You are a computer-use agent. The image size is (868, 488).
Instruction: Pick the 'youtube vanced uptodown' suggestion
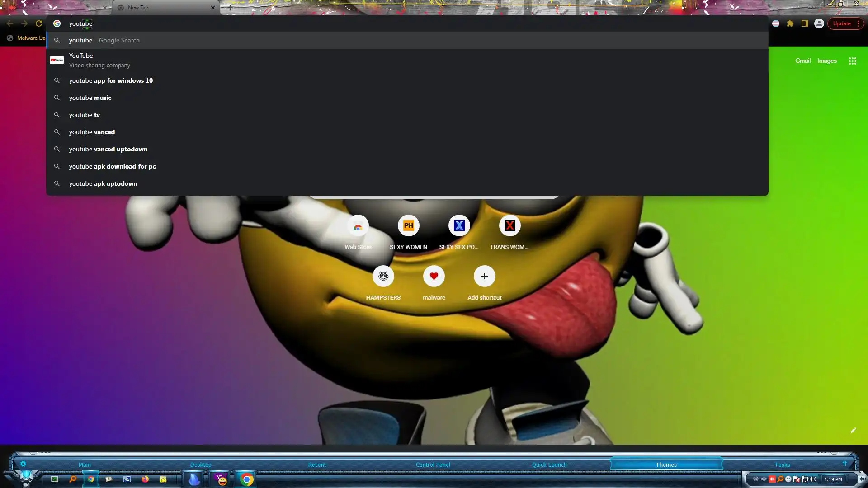(x=108, y=149)
